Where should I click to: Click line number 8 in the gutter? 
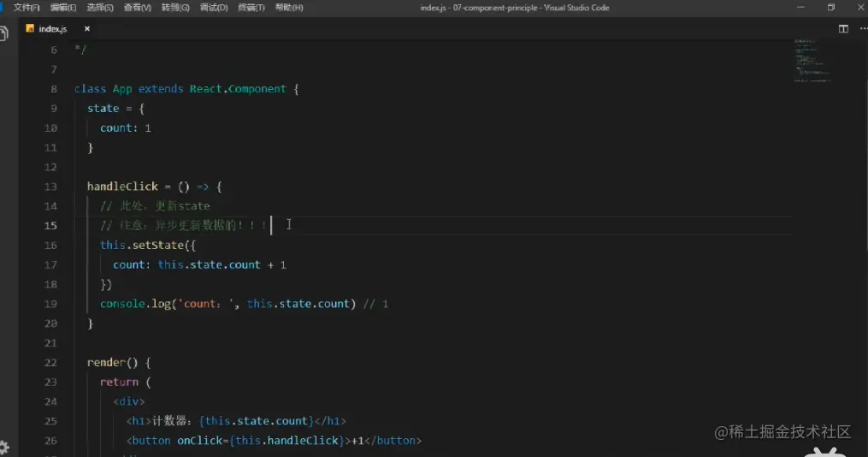(x=54, y=89)
